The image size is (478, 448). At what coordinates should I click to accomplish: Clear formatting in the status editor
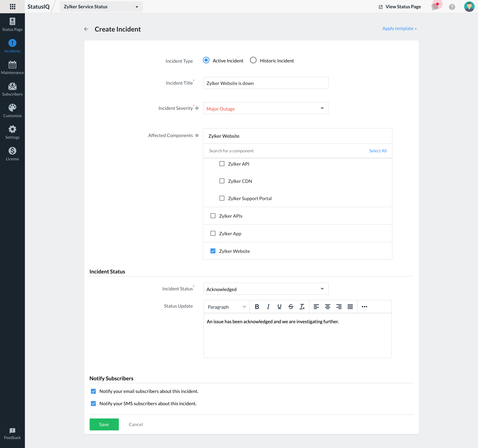(302, 307)
